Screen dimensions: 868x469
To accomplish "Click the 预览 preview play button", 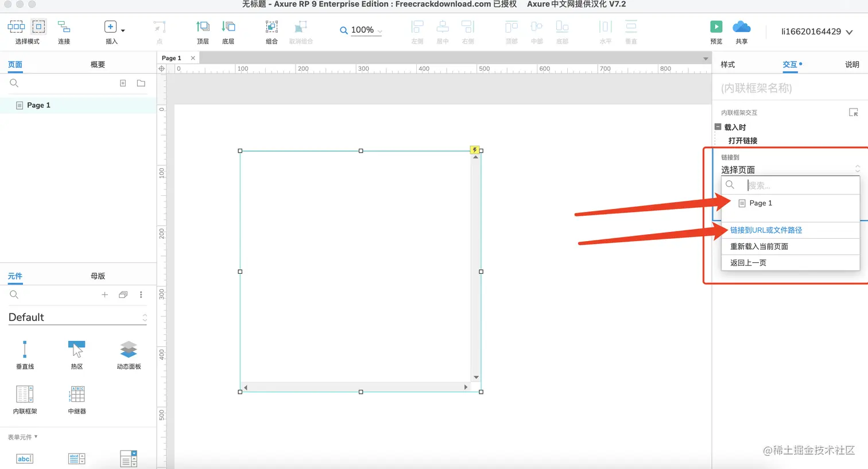I will [716, 27].
